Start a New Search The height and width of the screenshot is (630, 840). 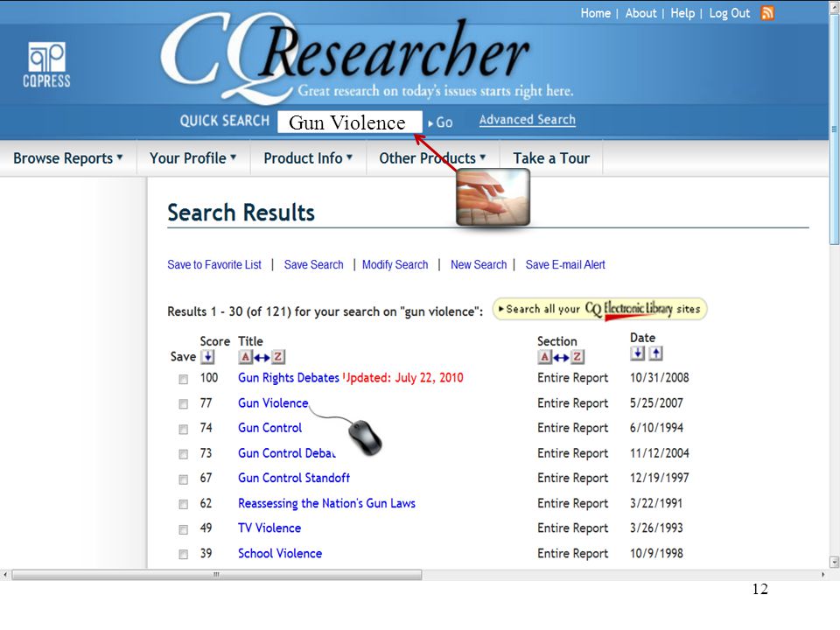pyautogui.click(x=479, y=264)
